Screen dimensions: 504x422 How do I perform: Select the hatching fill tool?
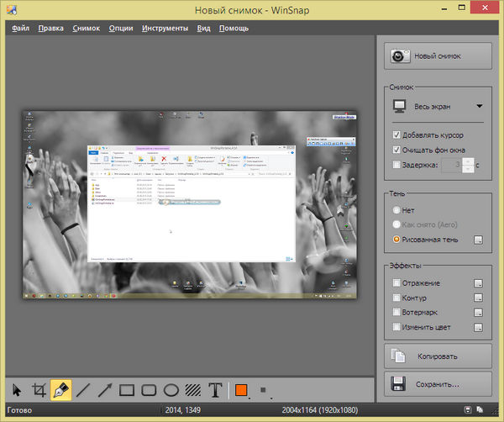[192, 390]
